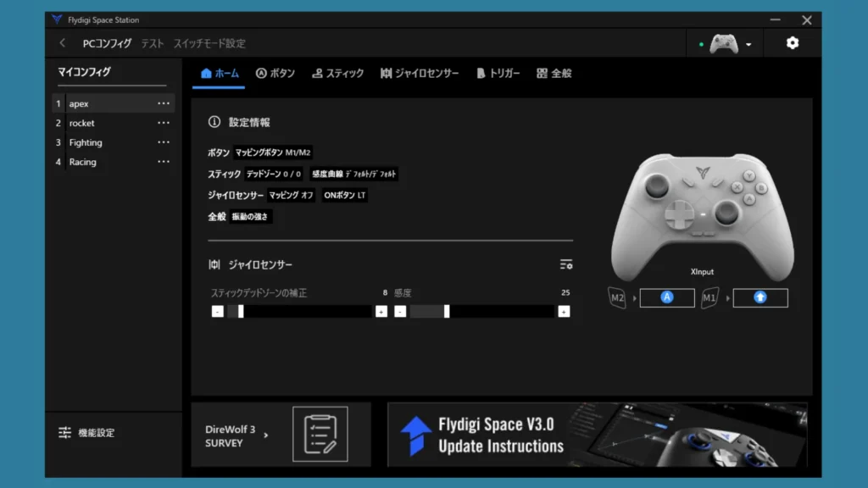This screenshot has width=868, height=488.
Task: Open the gyro sensor settings icon
Action: coord(565,264)
